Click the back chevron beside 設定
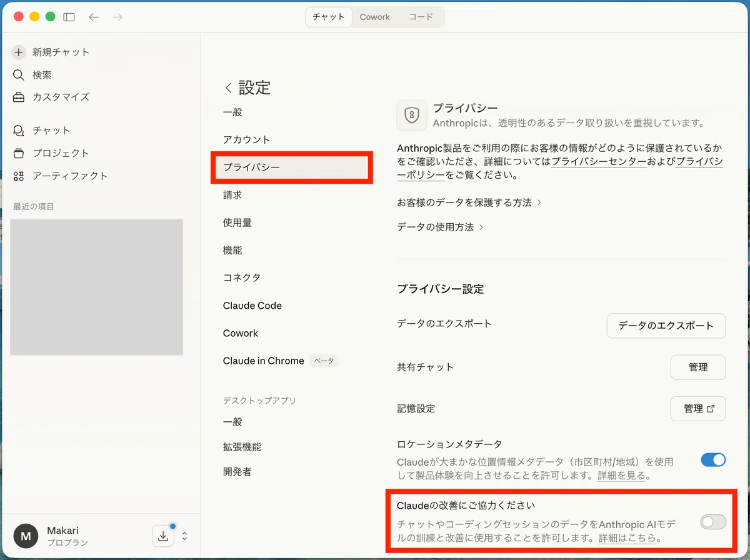750x560 pixels. (x=228, y=88)
